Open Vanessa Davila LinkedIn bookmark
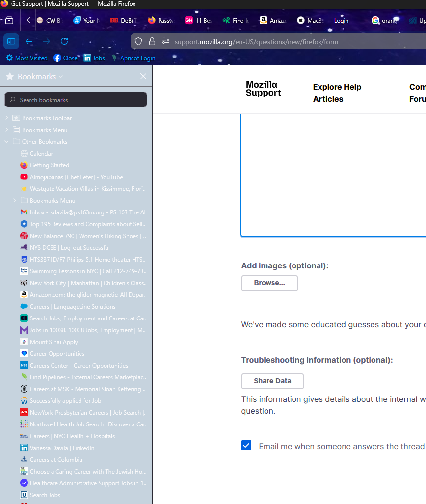The height and width of the screenshot is (504, 426). (x=57, y=448)
